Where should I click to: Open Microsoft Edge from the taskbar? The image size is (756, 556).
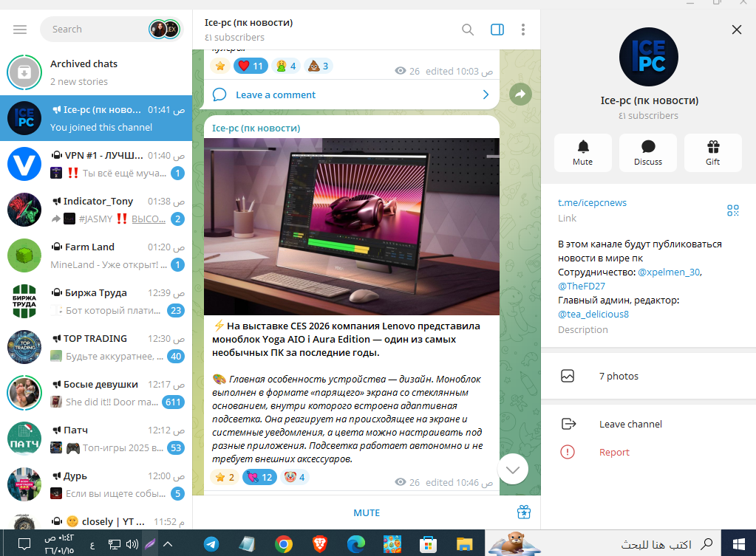pos(356,544)
